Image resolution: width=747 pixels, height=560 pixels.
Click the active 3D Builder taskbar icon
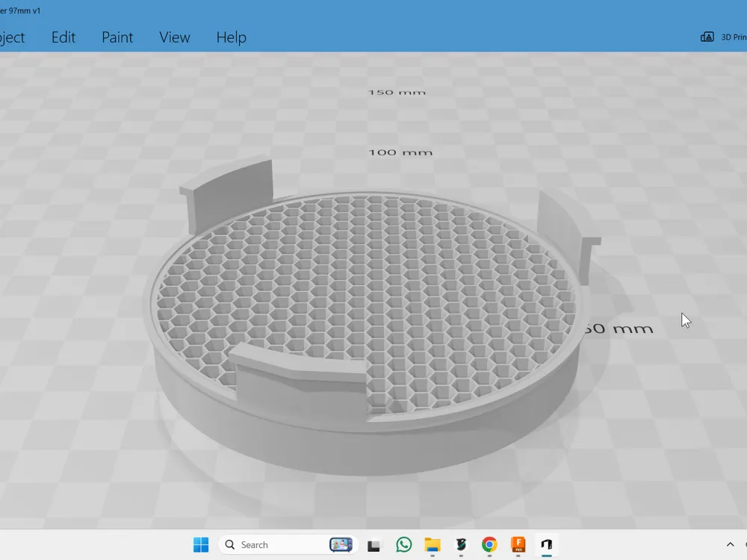pyautogui.click(x=546, y=545)
